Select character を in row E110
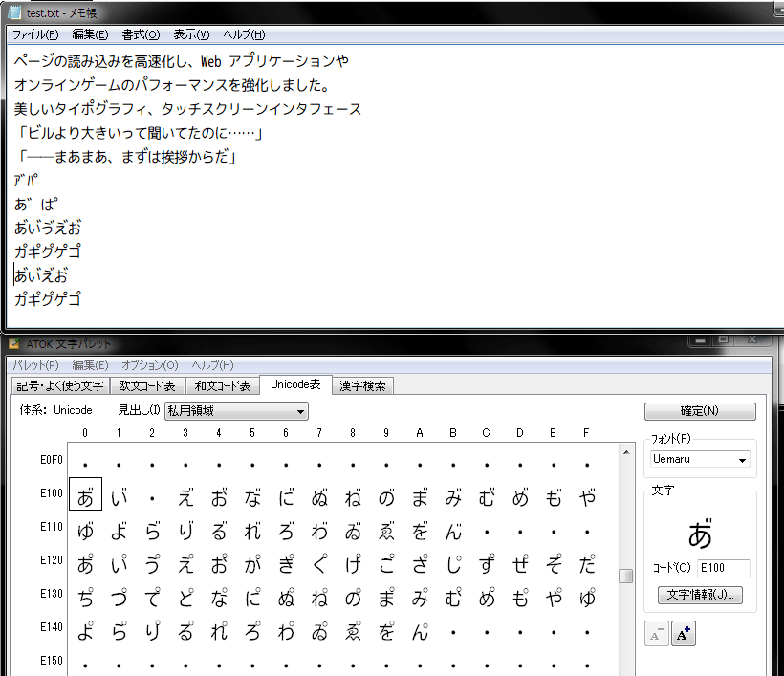The width and height of the screenshot is (784, 676). pos(420,531)
